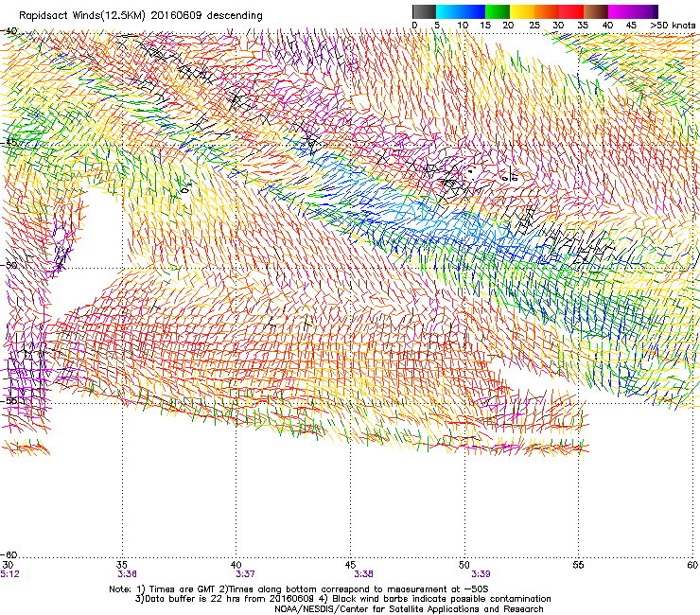Click the purple '3:38' pass time
700x615 pixels.
pos(363,574)
